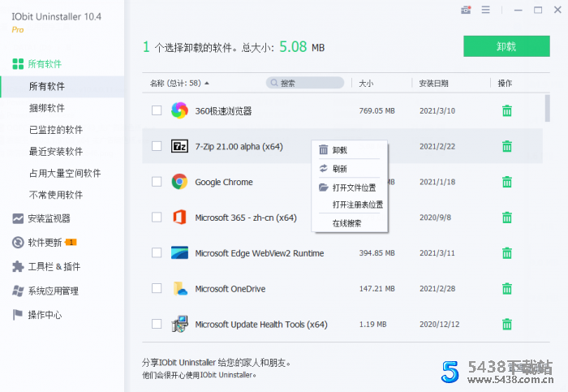Sort by the 名称 column header
This screenshot has height=392, width=568.
click(x=175, y=84)
